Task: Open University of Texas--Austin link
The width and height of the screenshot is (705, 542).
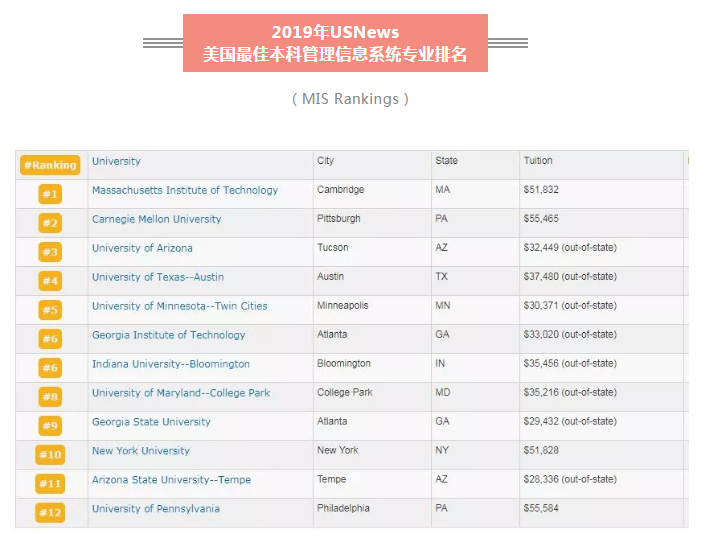Action: click(x=158, y=277)
